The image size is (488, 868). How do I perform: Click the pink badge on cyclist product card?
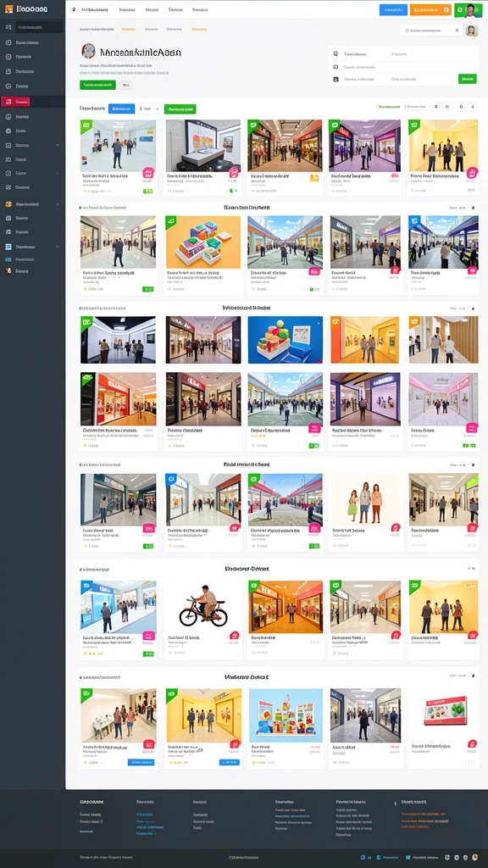(234, 636)
